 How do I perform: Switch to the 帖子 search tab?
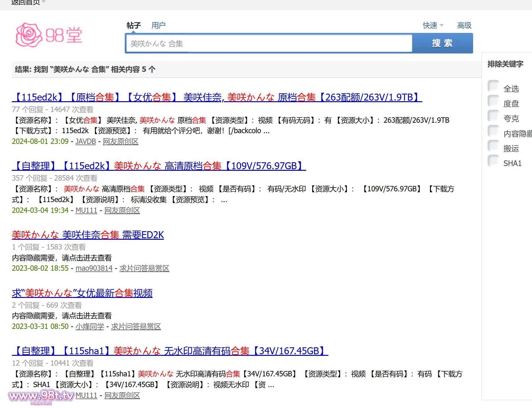click(x=133, y=25)
